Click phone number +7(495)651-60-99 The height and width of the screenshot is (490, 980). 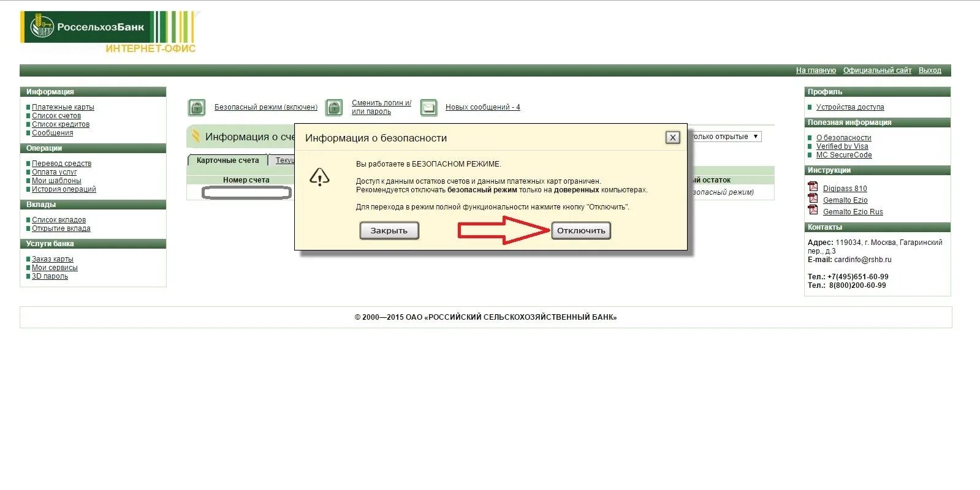tap(857, 277)
